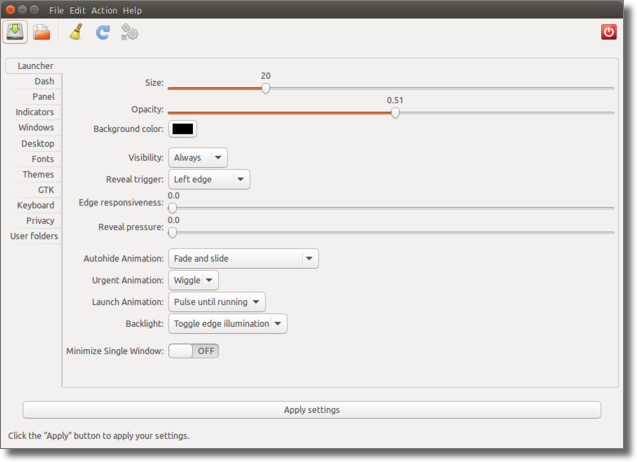
Task: Open the Launch Animation dropdown
Action: click(x=217, y=302)
